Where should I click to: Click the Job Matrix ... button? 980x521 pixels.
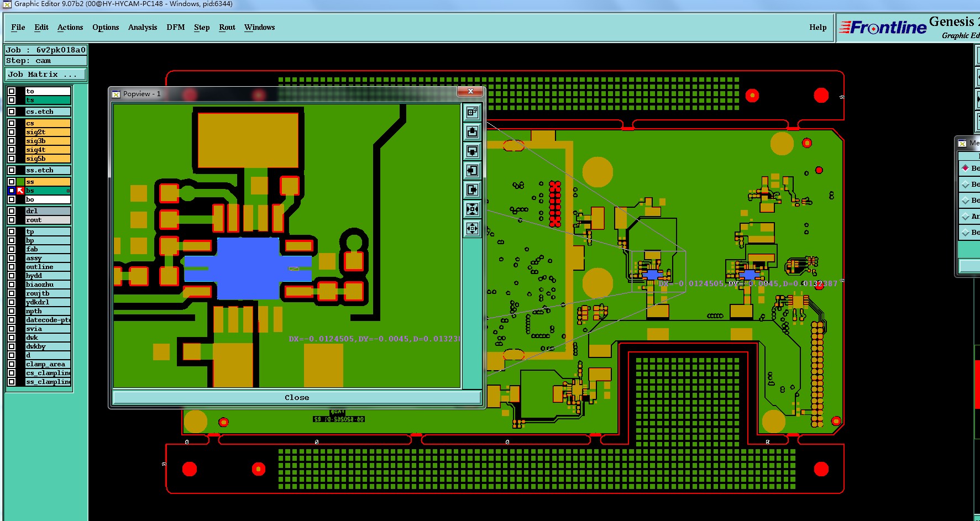pyautogui.click(x=46, y=74)
